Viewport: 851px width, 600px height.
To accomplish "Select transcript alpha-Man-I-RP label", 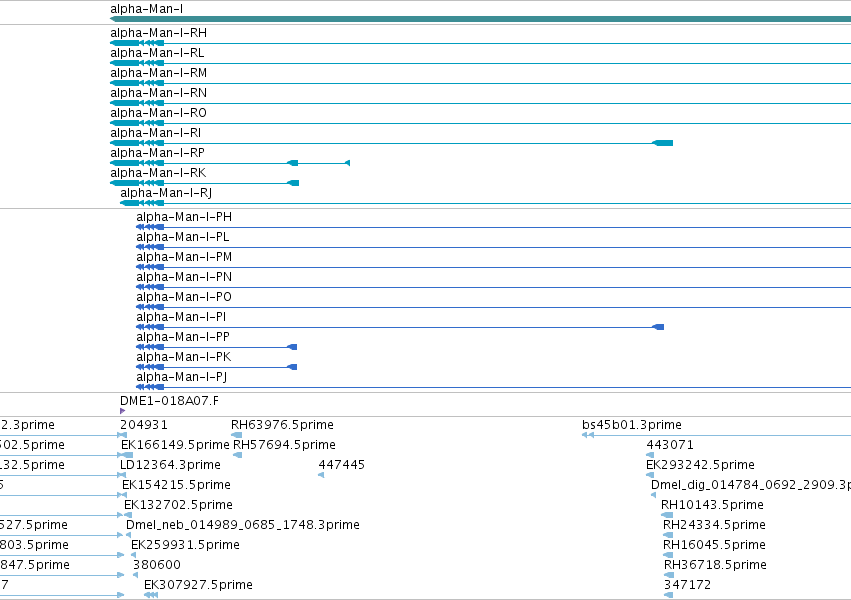I will [157, 154].
